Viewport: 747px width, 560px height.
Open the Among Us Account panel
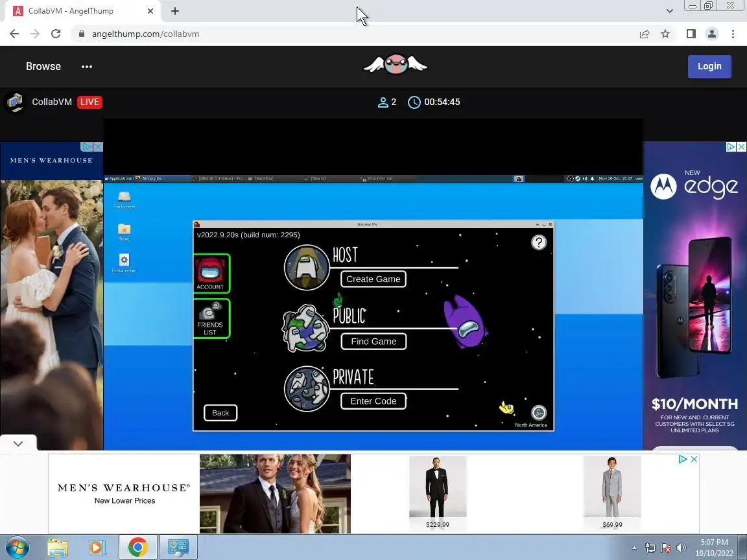(211, 274)
